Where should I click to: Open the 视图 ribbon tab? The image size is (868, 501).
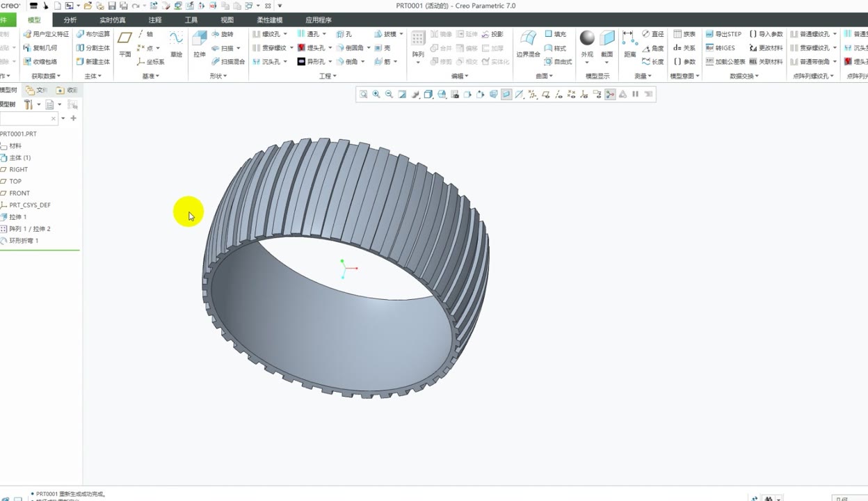227,20
